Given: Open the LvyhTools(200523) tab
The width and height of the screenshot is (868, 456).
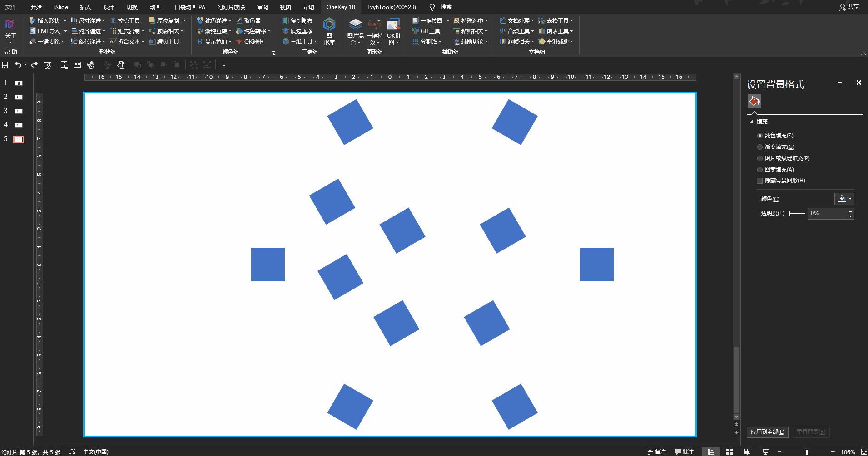Looking at the screenshot, I should tap(392, 7).
